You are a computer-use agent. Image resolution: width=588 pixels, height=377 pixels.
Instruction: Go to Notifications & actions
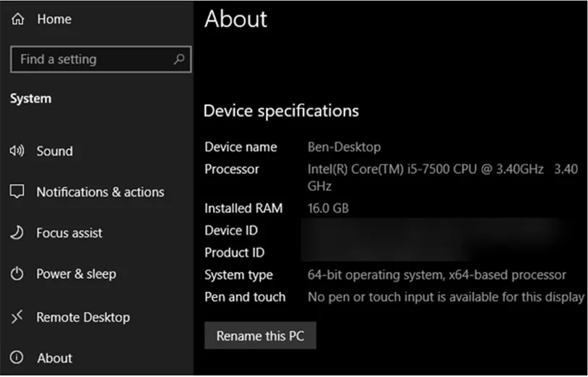(100, 192)
